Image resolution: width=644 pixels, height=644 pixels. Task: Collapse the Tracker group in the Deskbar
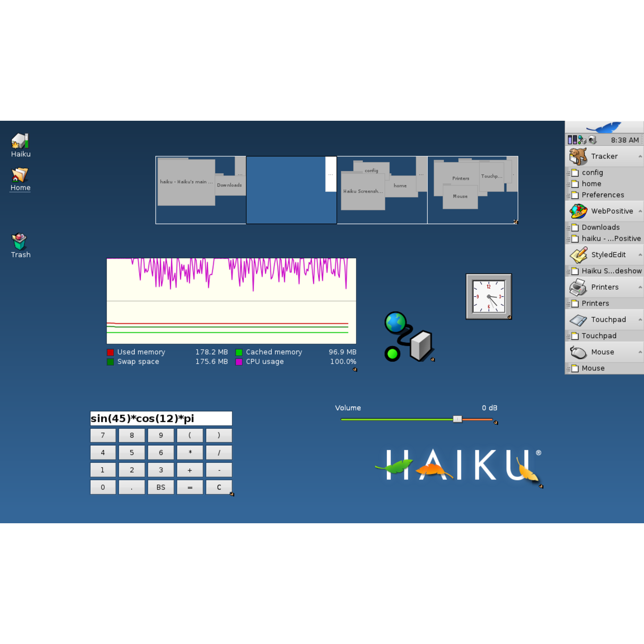[639, 156]
